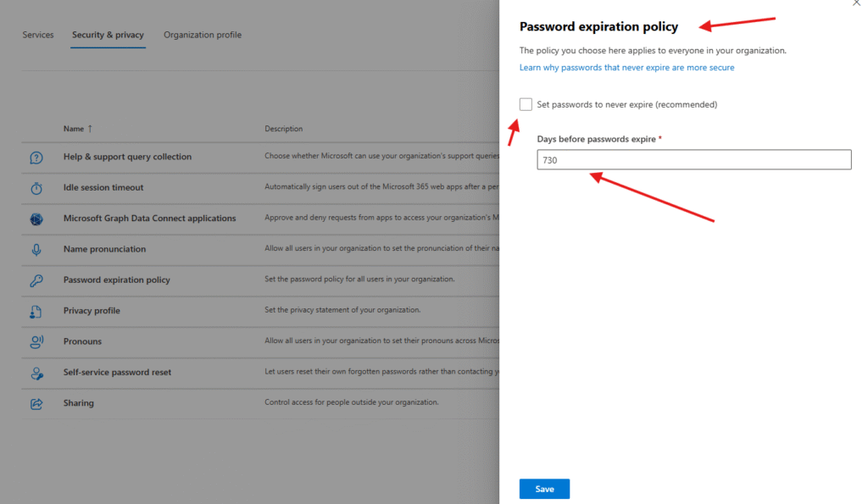Open the Idle session timeout setting

(x=103, y=188)
